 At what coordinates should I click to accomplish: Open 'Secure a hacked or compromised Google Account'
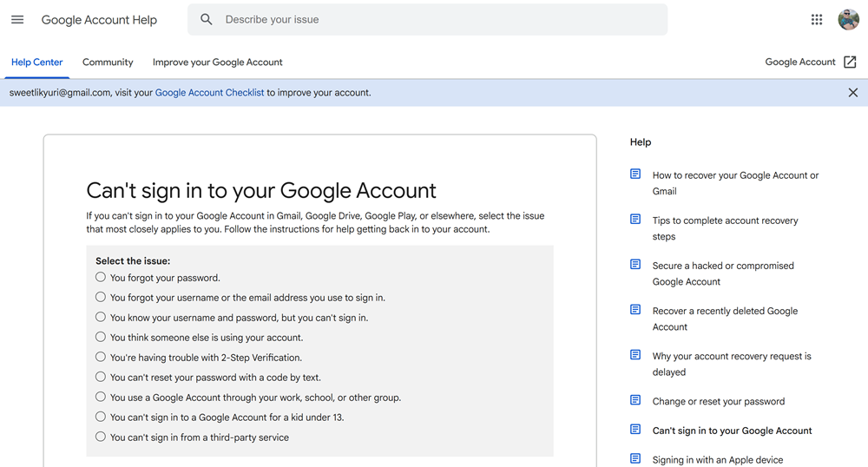tap(723, 273)
